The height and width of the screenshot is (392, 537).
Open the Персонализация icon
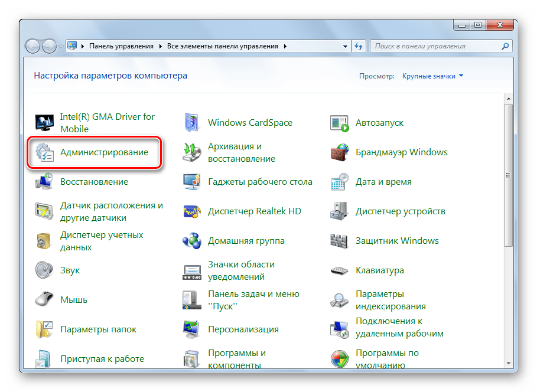[x=193, y=329]
